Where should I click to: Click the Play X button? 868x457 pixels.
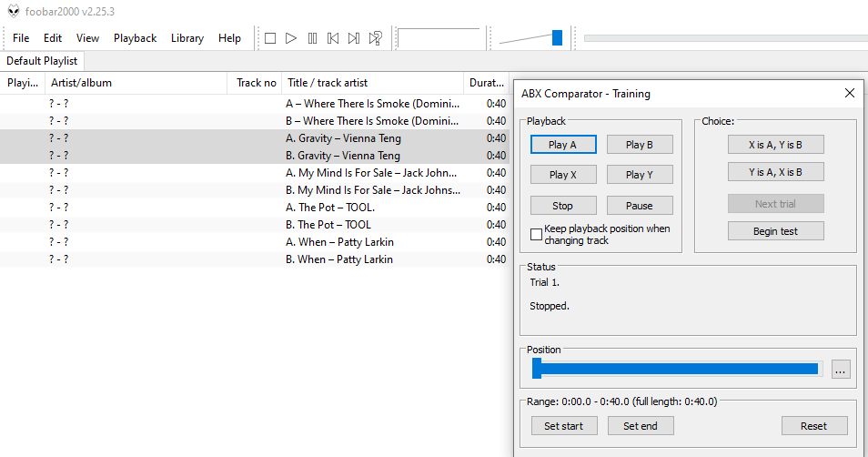click(563, 175)
